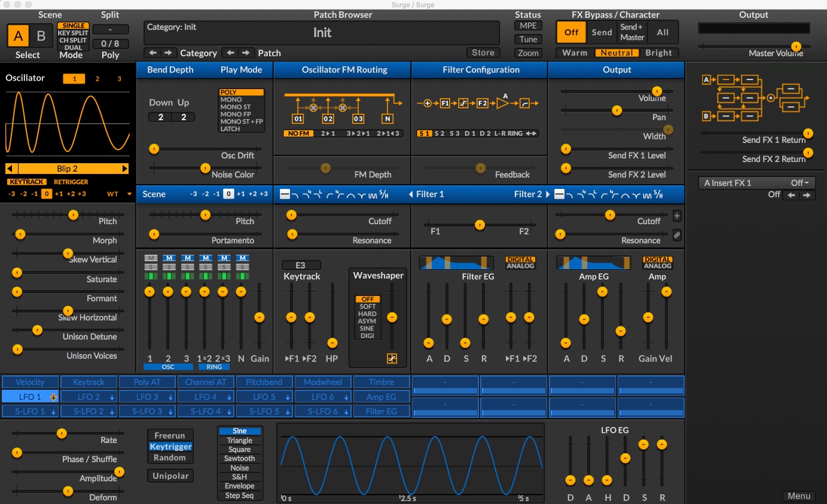Click left triangle next to Filter 1
The image size is (827, 504).
point(411,194)
